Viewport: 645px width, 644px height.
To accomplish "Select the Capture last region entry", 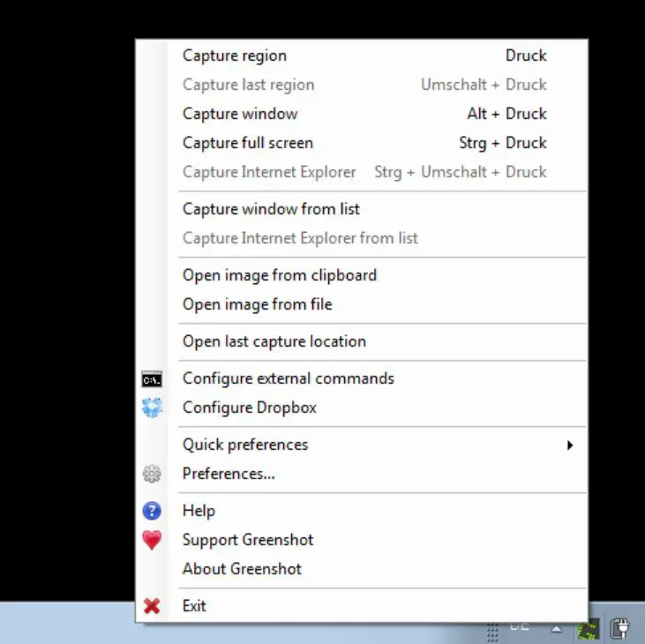I will coord(362,85).
